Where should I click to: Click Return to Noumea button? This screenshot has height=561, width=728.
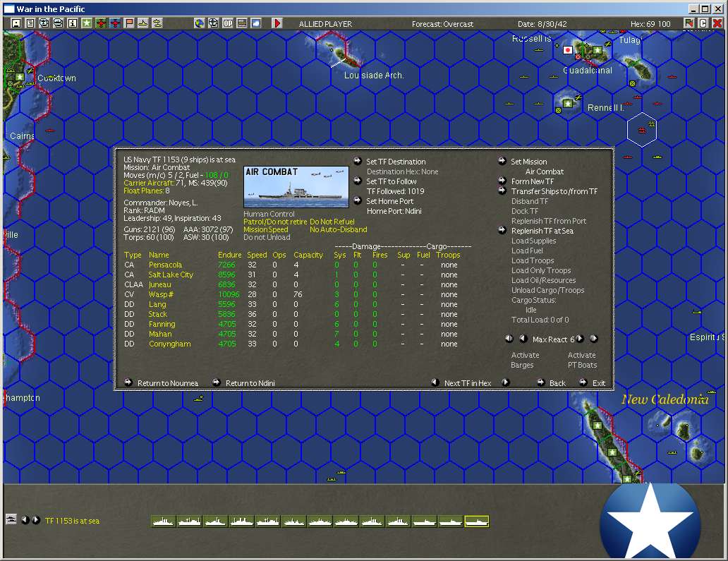point(168,383)
